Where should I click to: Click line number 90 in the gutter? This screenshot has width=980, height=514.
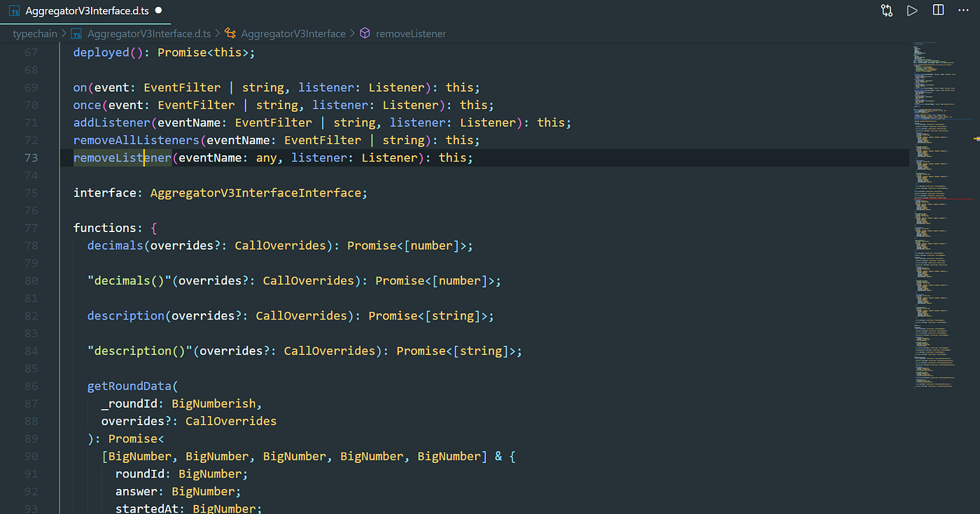(31, 456)
